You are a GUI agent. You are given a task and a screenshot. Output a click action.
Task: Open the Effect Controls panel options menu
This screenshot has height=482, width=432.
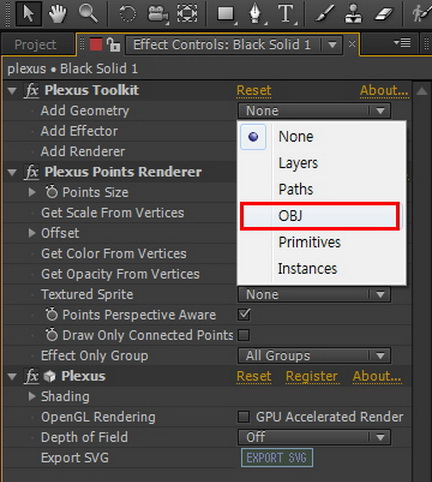click(402, 43)
